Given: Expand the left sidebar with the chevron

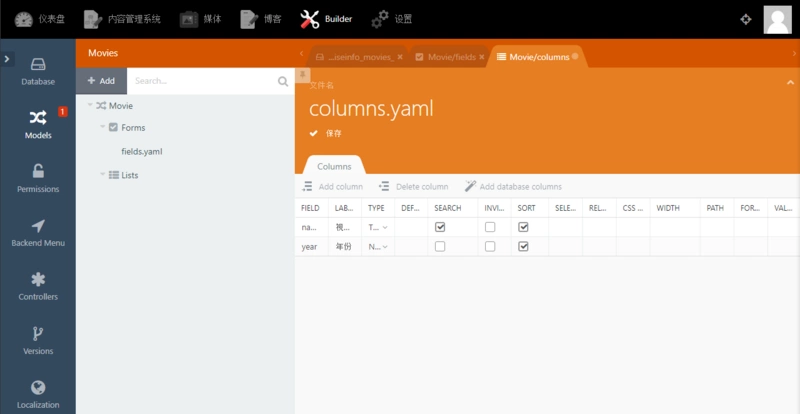Looking at the screenshot, I should tap(7, 59).
